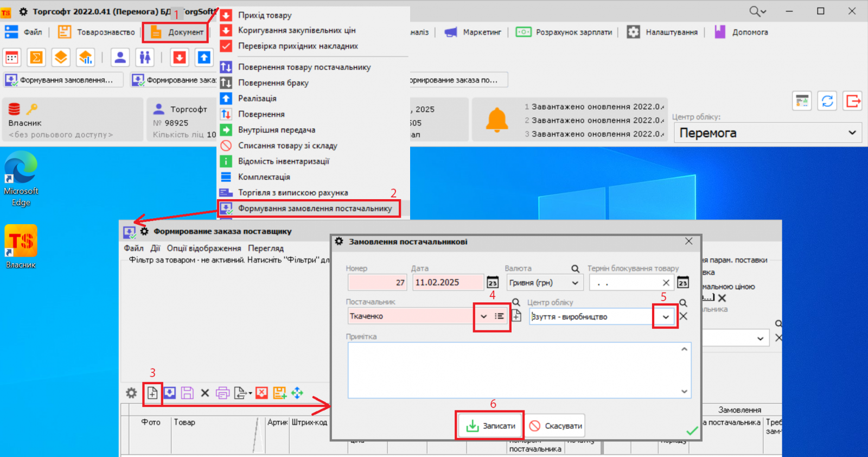Open the Перемога accounting center dropdown
This screenshot has width=868, height=457.
click(x=852, y=133)
